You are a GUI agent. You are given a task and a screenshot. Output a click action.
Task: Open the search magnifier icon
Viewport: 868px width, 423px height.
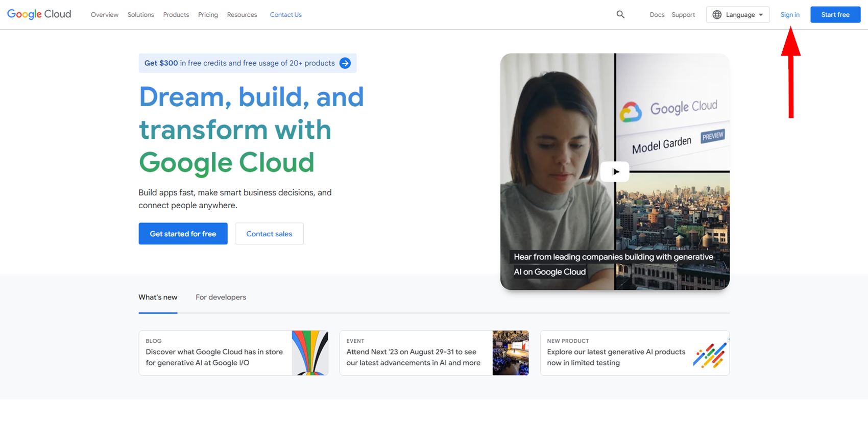[x=620, y=14]
